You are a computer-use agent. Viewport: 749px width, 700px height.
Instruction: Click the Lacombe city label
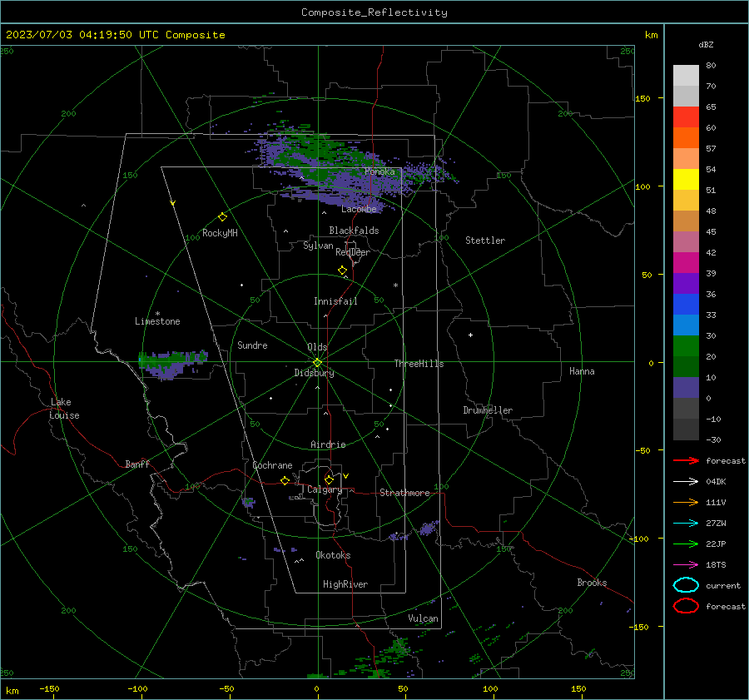(x=359, y=209)
